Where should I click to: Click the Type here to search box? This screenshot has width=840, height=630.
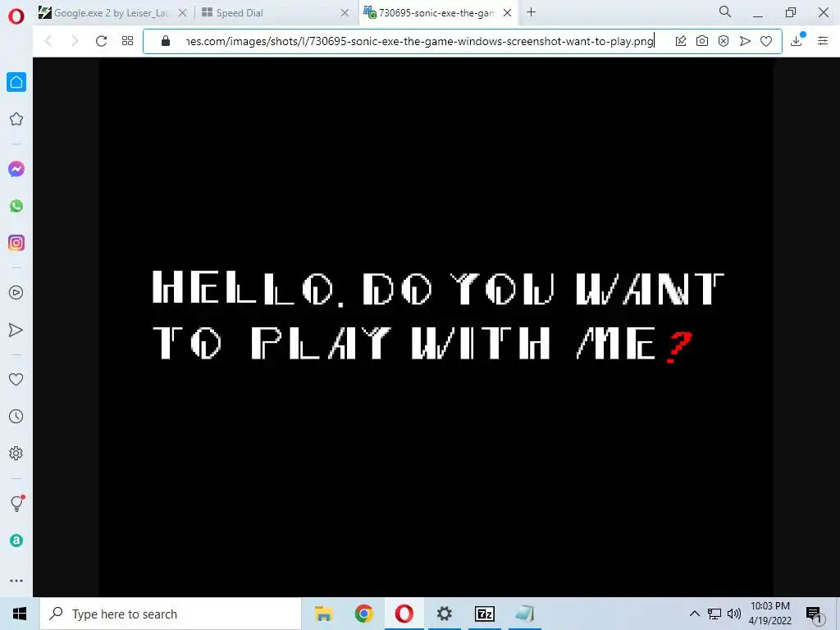[171, 614]
